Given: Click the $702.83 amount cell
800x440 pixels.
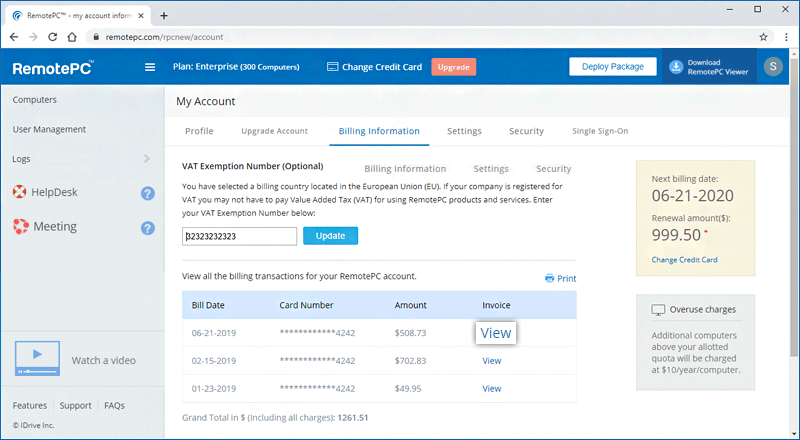Looking at the screenshot, I should point(410,361).
